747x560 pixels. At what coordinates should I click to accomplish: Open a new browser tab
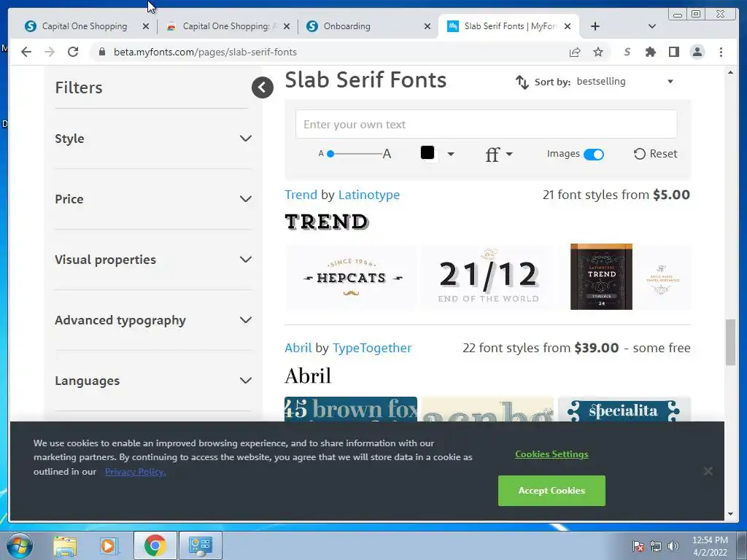click(x=595, y=26)
